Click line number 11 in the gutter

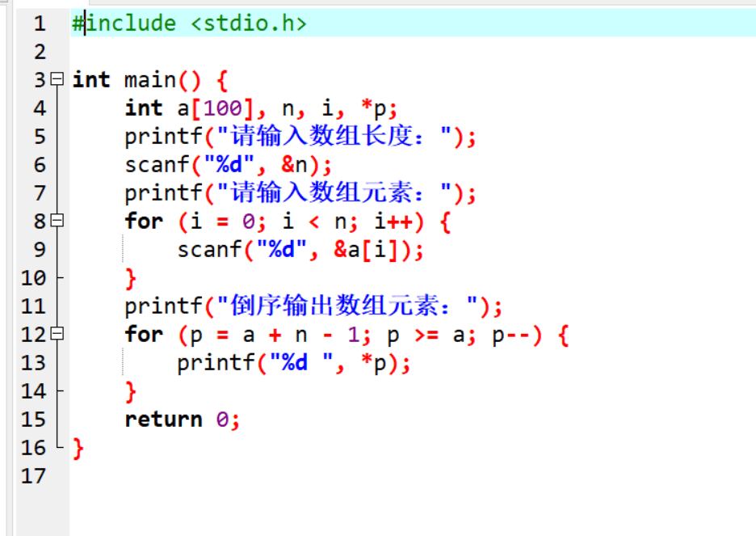(34, 306)
